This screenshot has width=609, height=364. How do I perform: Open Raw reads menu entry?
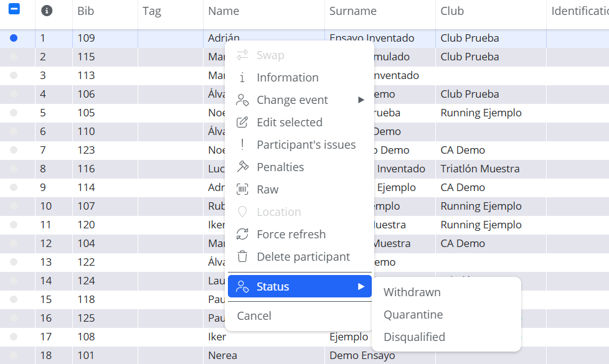[x=300, y=189]
